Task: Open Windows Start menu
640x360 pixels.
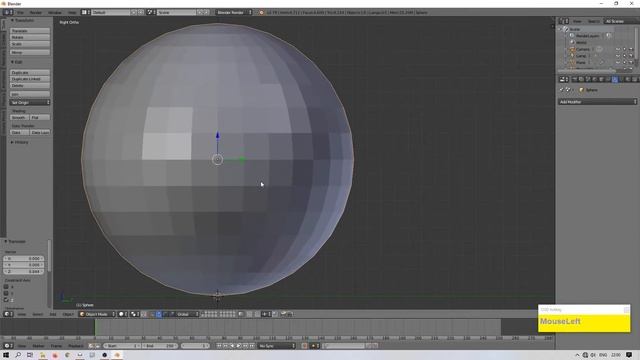Action: (x=6, y=355)
